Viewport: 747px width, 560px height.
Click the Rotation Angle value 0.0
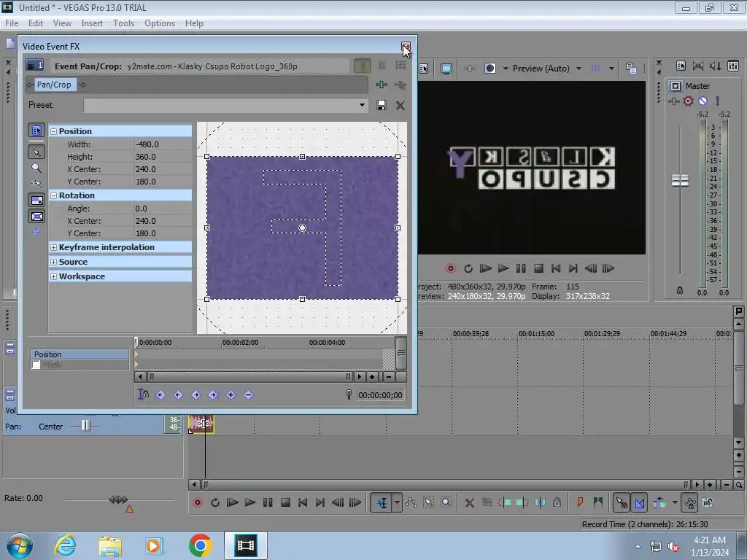[x=163, y=209]
